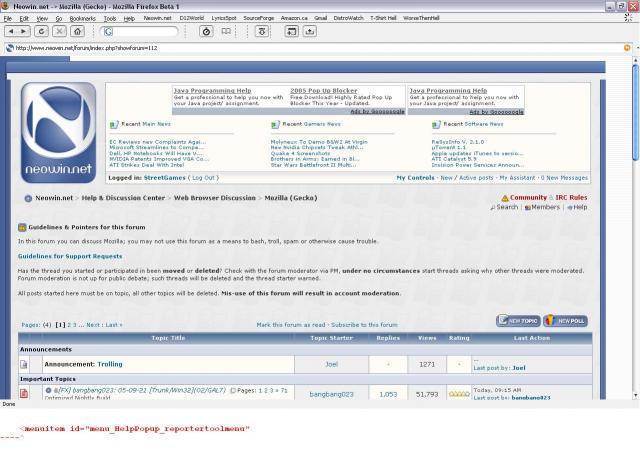Click the Firefox icon in title bar
Viewport: 640px width, 451px height.
point(5,6)
